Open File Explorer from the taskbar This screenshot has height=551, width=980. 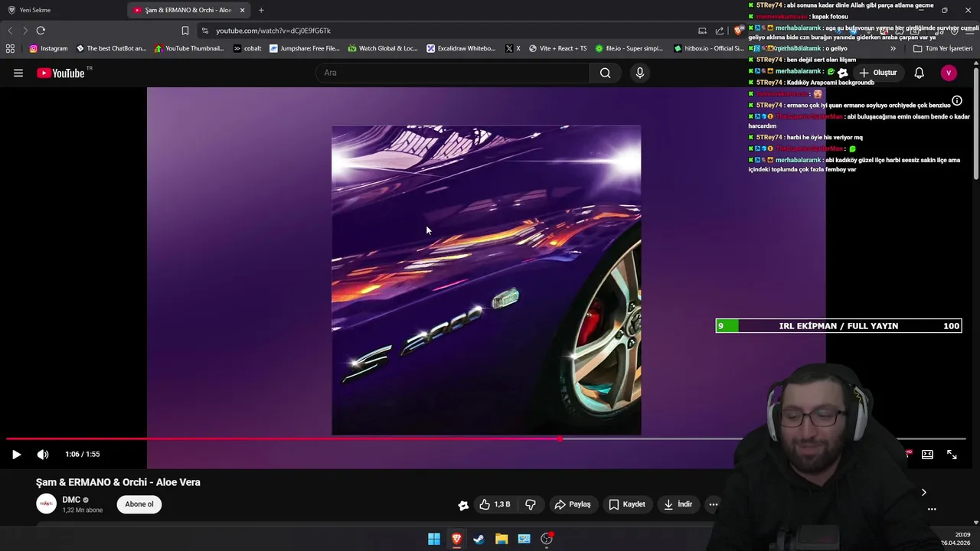click(501, 539)
